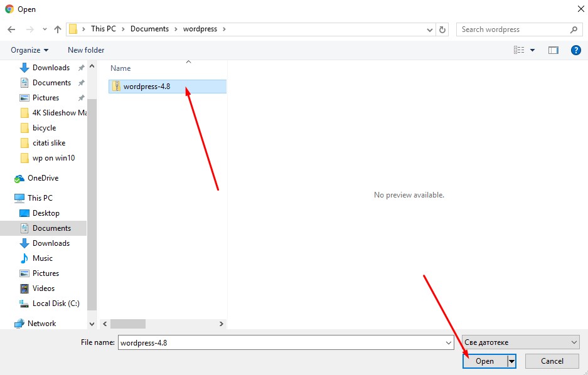
Task: Select Documents under This PC
Action: click(x=43, y=228)
